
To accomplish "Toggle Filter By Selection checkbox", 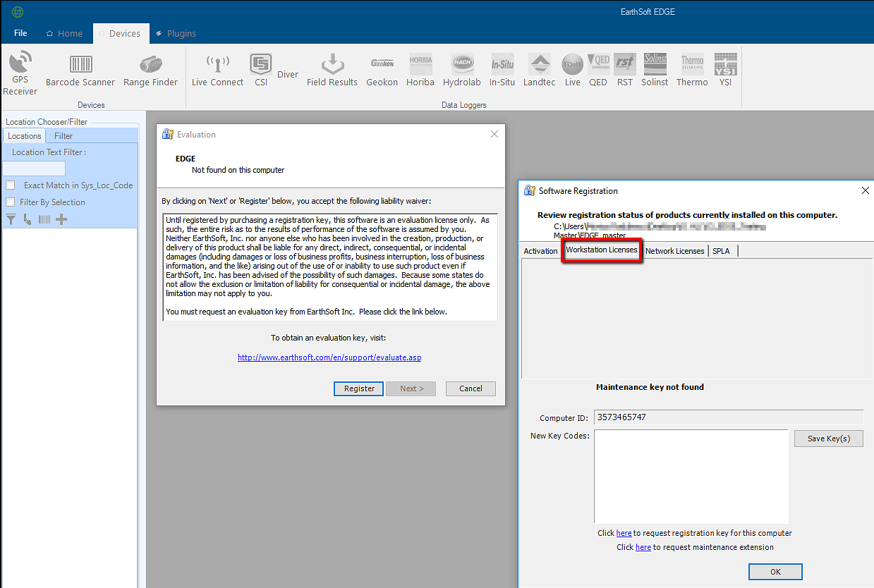I will click(x=11, y=202).
